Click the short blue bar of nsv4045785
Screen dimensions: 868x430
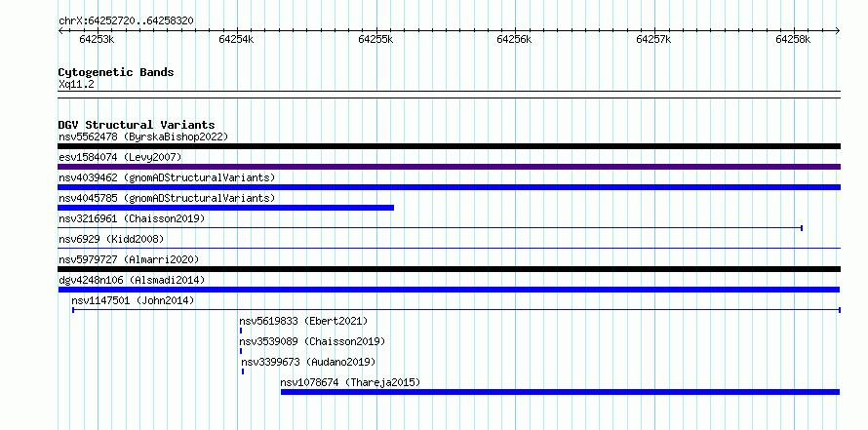point(226,208)
